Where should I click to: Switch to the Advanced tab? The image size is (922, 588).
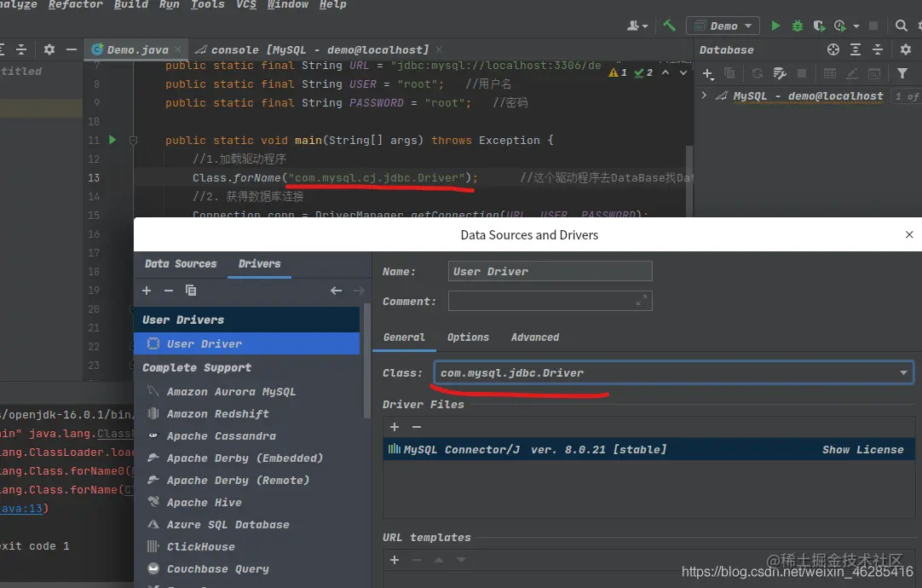point(535,337)
